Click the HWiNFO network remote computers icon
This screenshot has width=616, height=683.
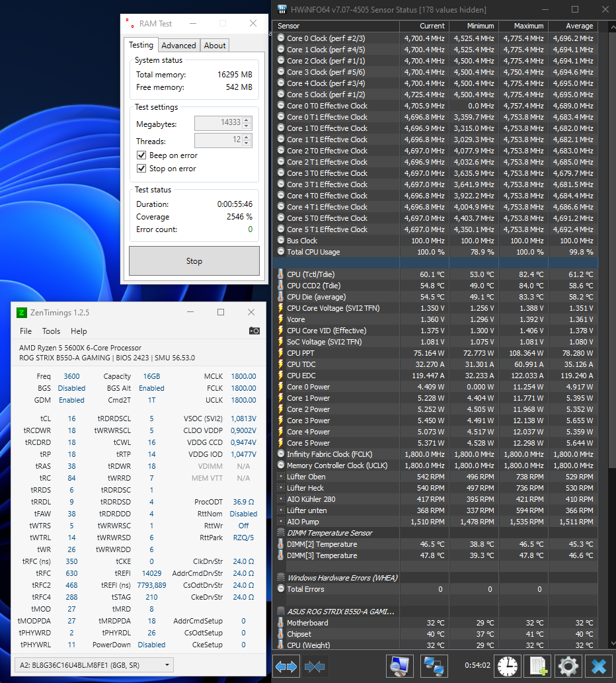click(434, 666)
